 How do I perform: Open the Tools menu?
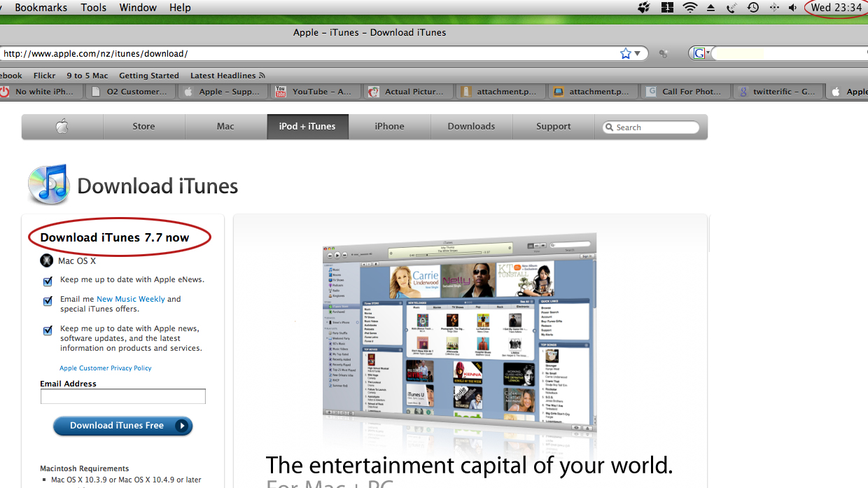click(x=94, y=8)
